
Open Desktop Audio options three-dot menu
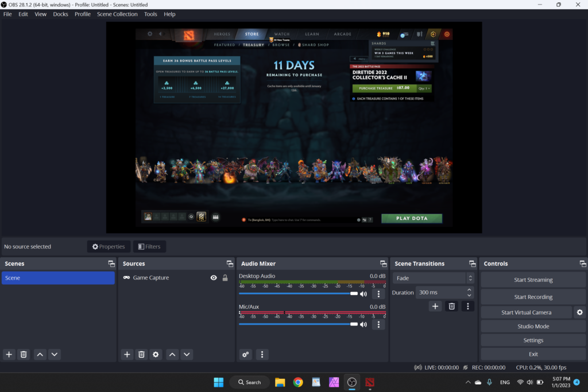pos(378,294)
